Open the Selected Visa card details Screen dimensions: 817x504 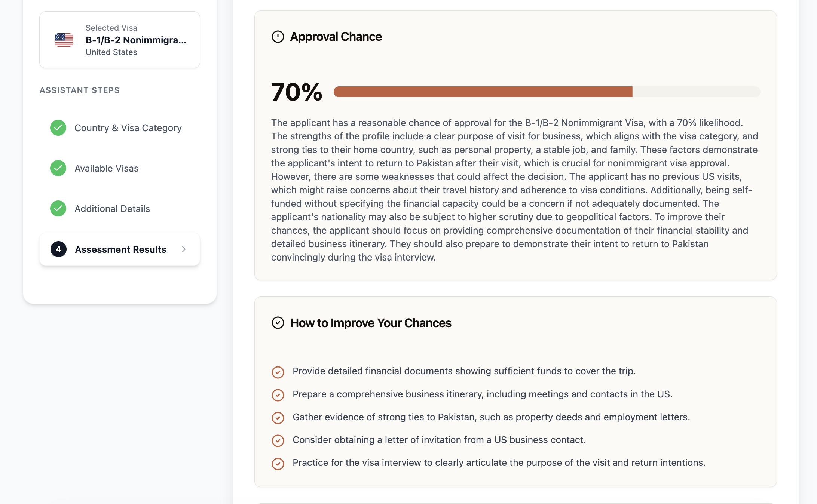pos(119,40)
